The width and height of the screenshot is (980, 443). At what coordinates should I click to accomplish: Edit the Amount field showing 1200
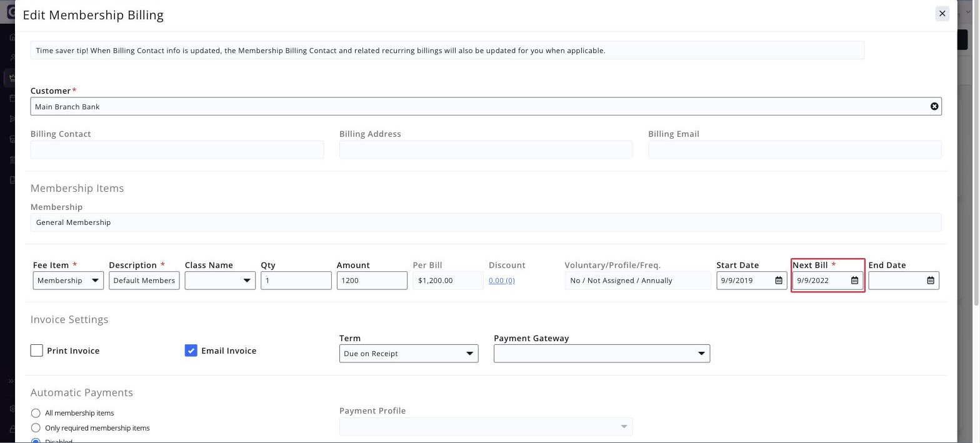click(372, 281)
